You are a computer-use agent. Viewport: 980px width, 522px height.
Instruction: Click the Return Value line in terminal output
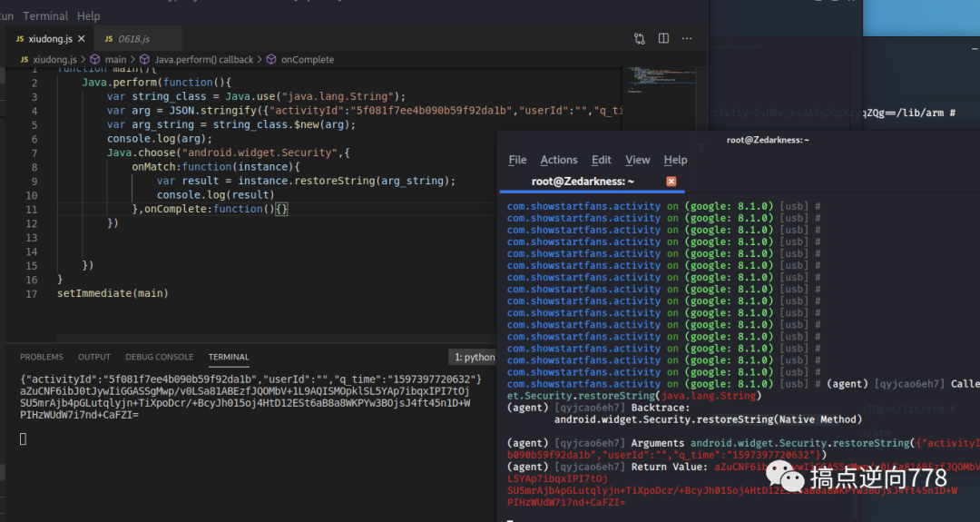click(743, 467)
